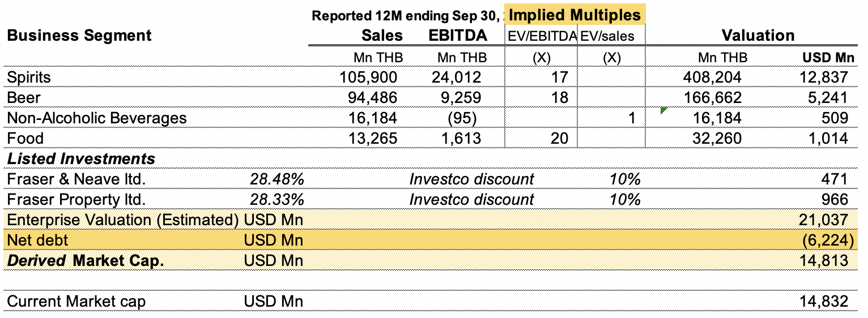
Task: Select the Implied Multiples header cell
Action: click(574, 15)
